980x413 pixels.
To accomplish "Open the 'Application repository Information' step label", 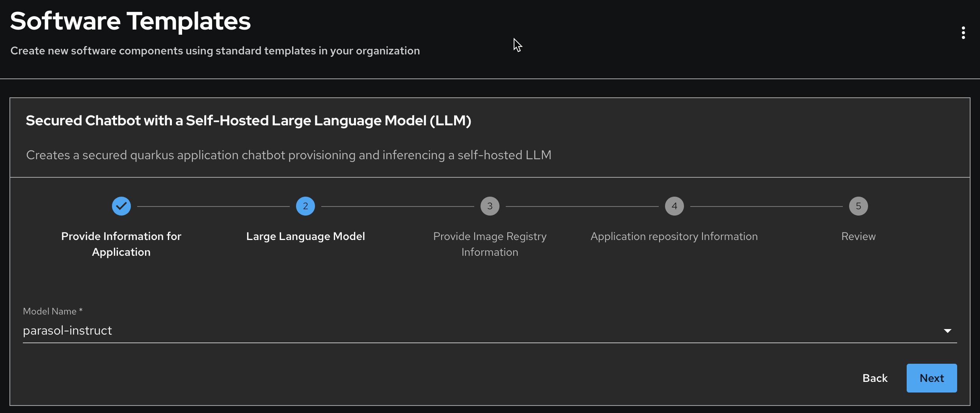I will (674, 236).
